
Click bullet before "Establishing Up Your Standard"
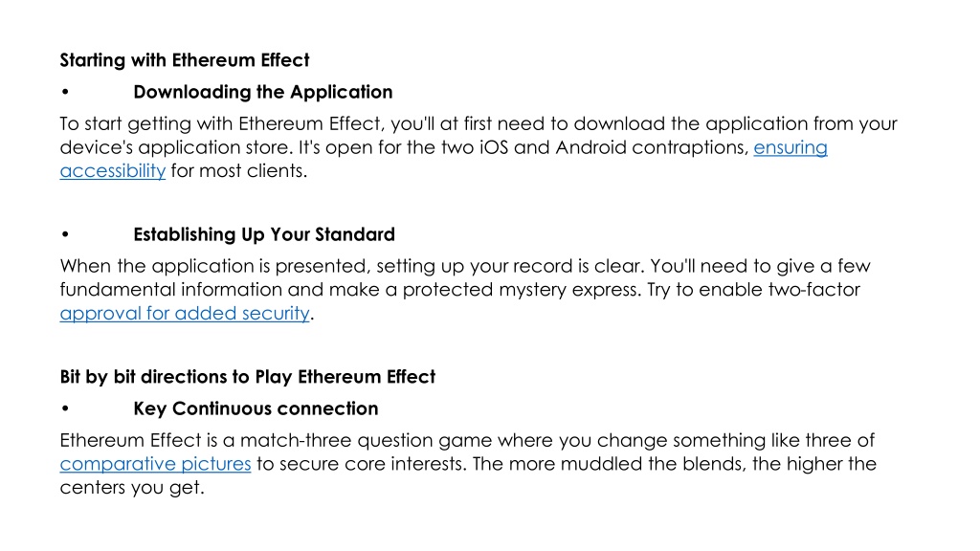[x=65, y=234]
